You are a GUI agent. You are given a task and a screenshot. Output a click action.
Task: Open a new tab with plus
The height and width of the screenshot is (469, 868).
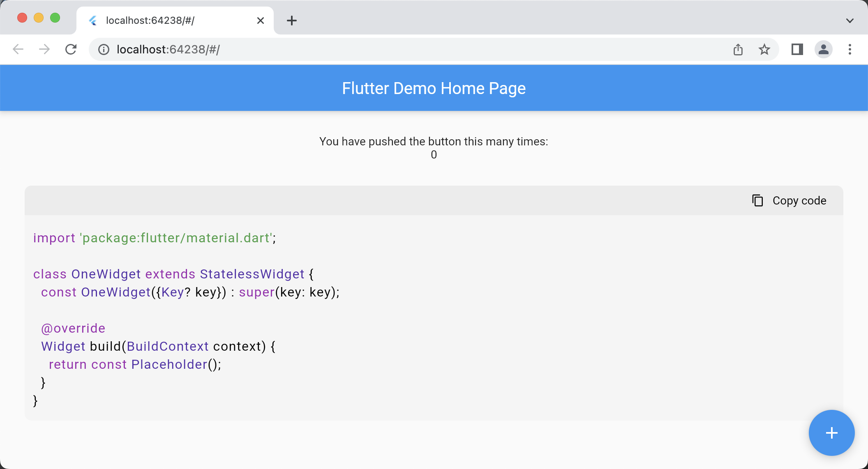[291, 21]
